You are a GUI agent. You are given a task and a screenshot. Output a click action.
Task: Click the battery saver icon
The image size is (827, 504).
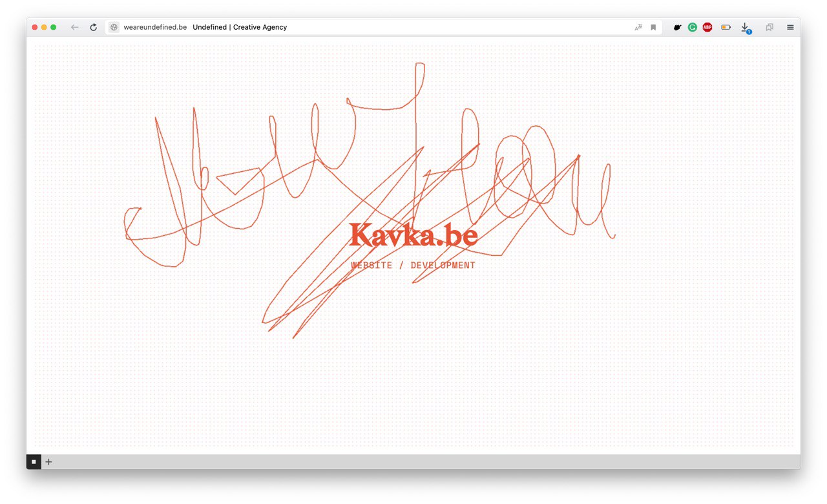click(x=726, y=27)
